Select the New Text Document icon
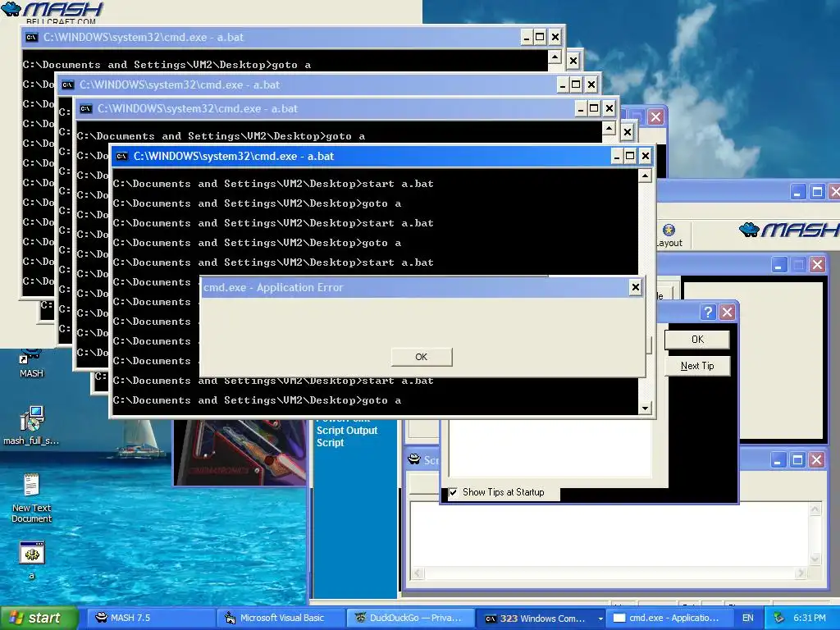This screenshot has height=630, width=840. [x=32, y=486]
